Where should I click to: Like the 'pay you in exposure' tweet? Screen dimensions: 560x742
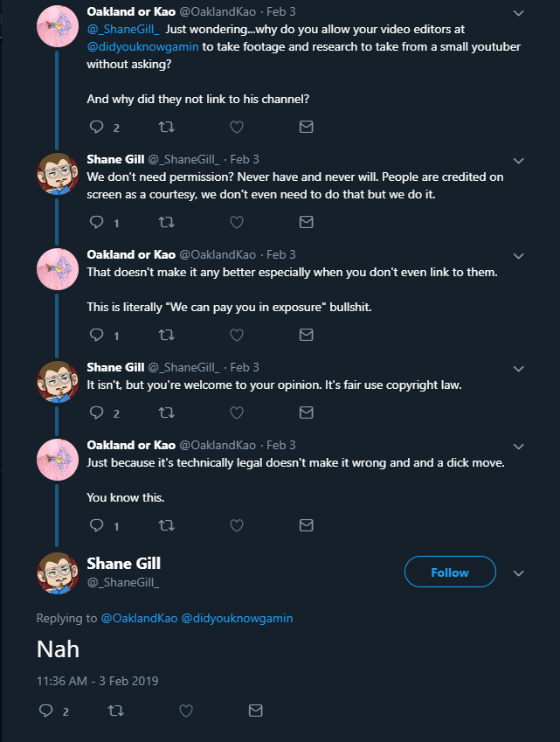tap(236, 335)
